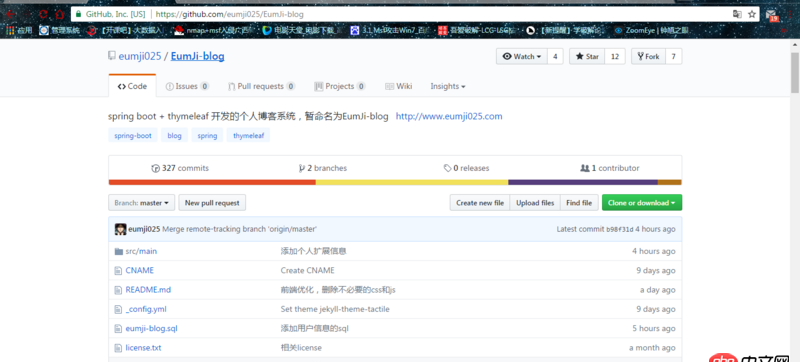Click the fork count 7
The image size is (800, 362).
(x=673, y=57)
